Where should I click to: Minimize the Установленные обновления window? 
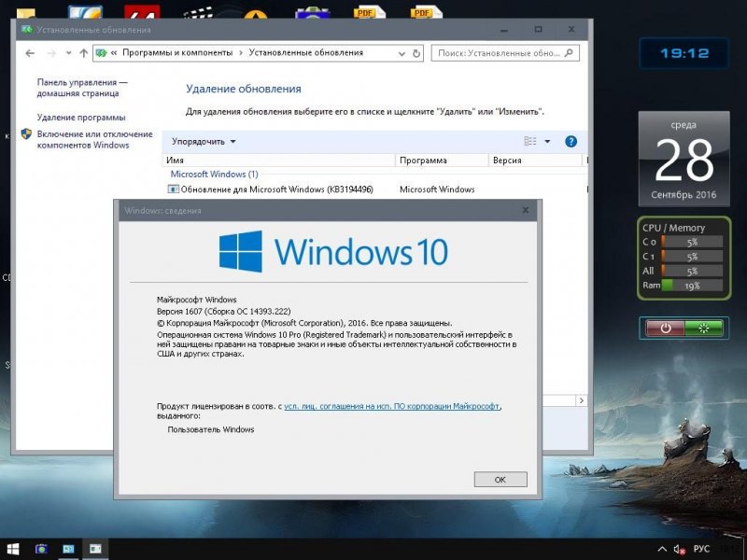pyautogui.click(x=504, y=30)
